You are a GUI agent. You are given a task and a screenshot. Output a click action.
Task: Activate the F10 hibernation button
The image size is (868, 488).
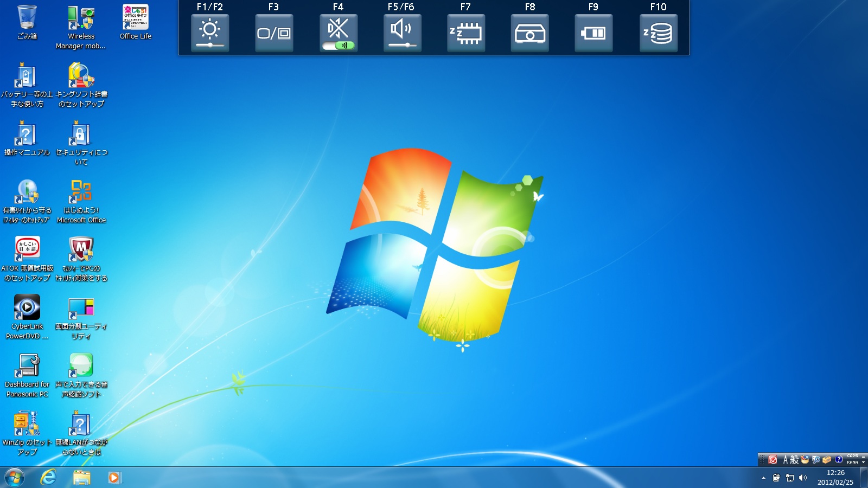point(658,33)
